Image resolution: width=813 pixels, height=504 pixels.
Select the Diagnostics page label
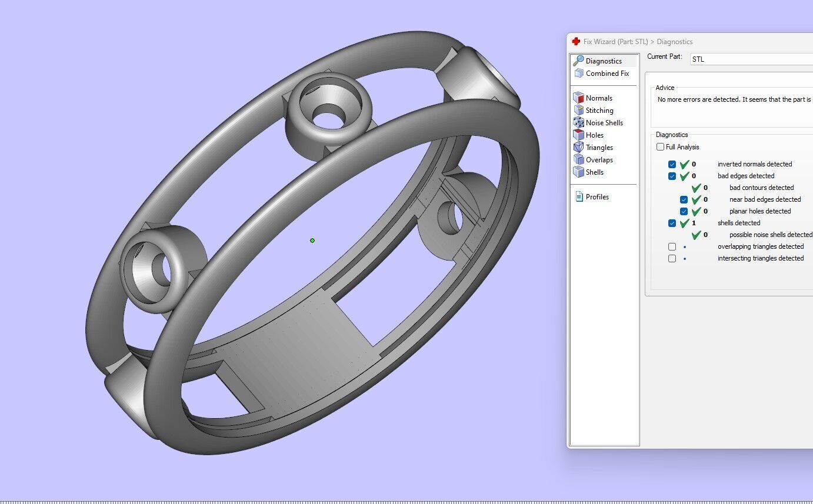click(604, 61)
